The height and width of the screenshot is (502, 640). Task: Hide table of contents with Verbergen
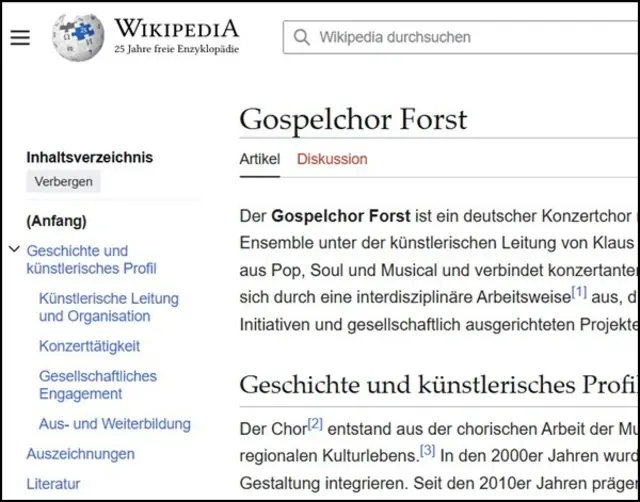point(63,182)
